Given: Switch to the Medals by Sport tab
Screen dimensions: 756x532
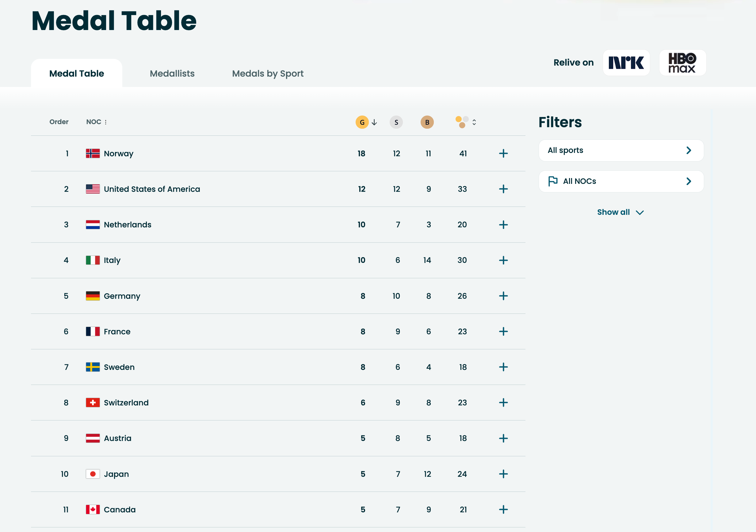Looking at the screenshot, I should pyautogui.click(x=268, y=74).
